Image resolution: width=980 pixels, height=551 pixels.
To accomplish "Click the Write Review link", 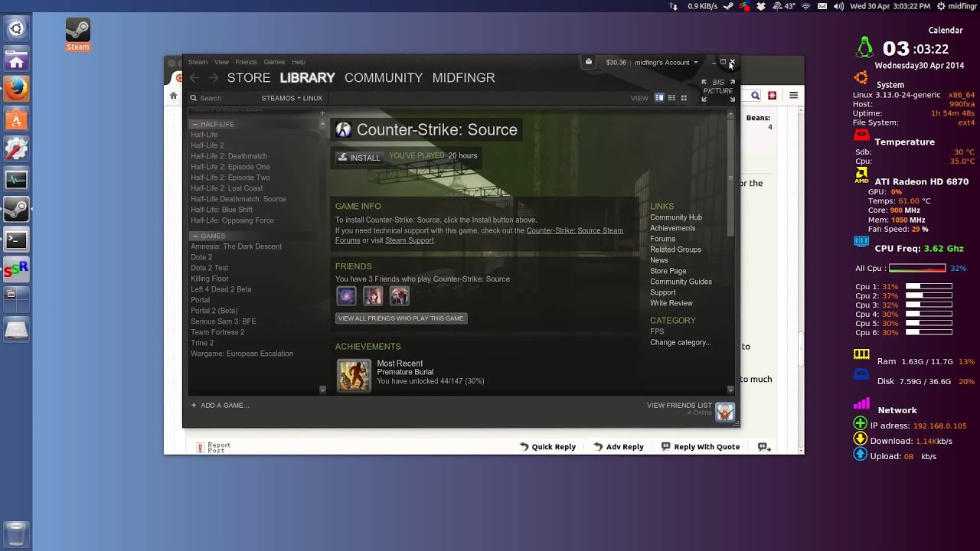I will click(671, 303).
